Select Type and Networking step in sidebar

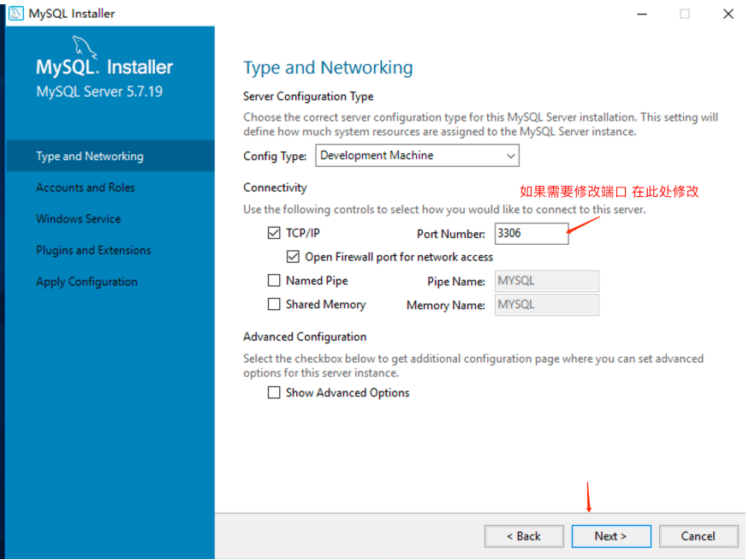110,156
